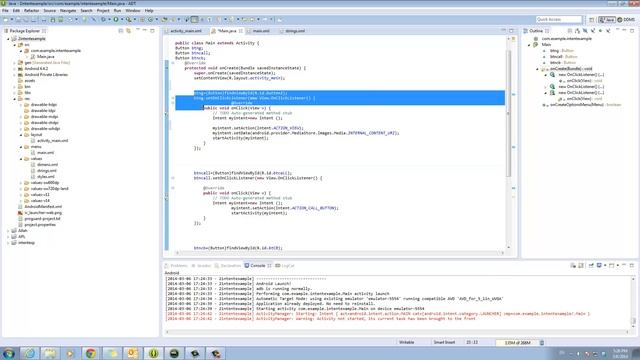Viewport: 640px width, 360px height.
Task: Collapse the layout folder node
Action: pos(21,135)
